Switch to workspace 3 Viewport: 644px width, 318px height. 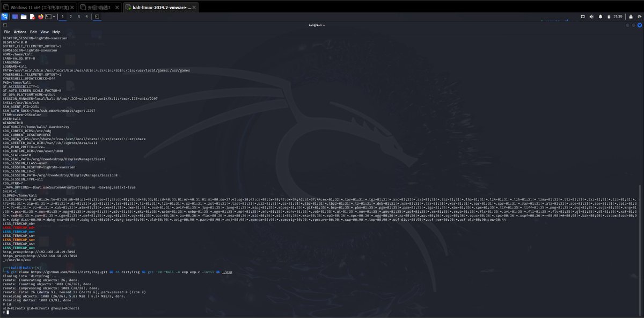click(x=78, y=17)
